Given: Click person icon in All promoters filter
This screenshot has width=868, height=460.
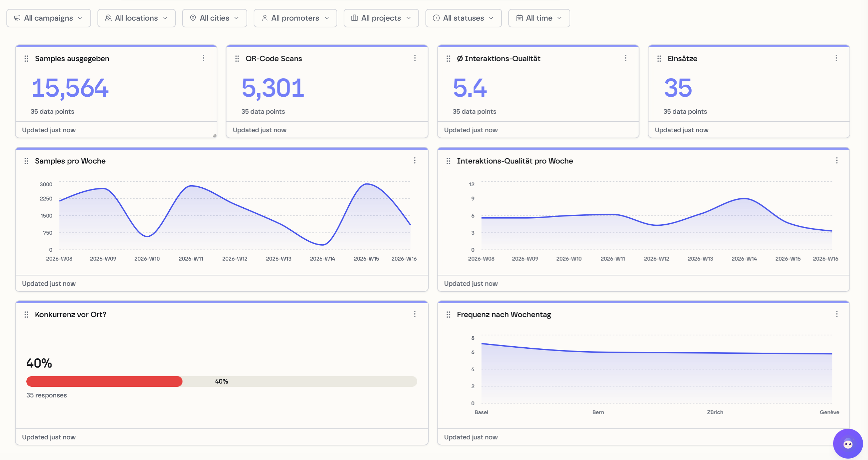Looking at the screenshot, I should (265, 18).
